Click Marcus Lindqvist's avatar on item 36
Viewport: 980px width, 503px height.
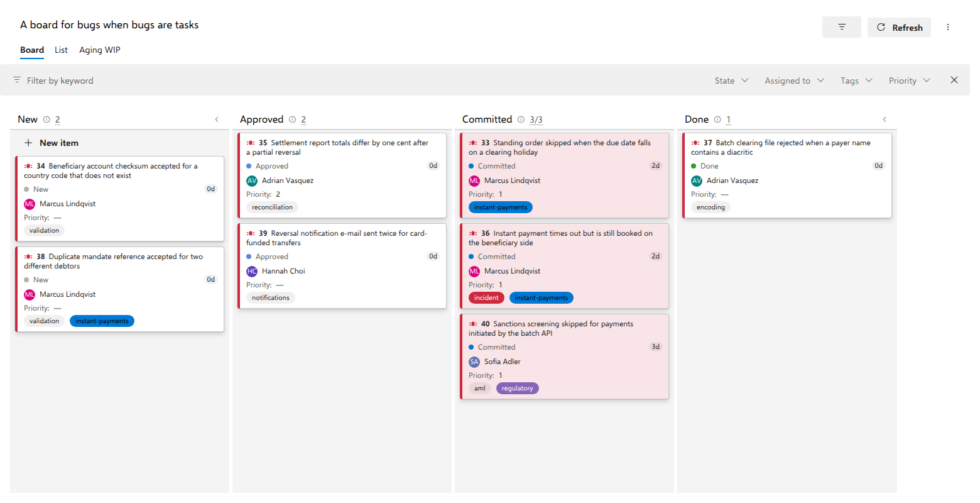pos(474,271)
